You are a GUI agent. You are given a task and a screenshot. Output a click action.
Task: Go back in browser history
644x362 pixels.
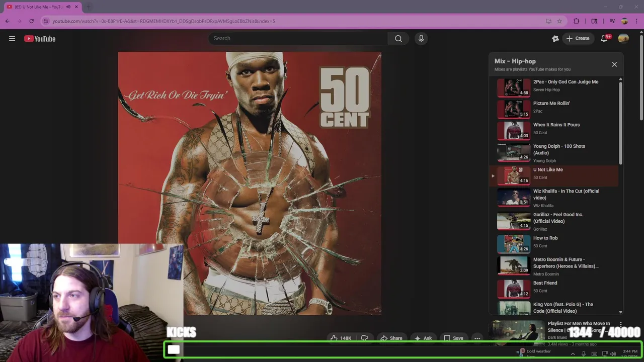point(8,21)
